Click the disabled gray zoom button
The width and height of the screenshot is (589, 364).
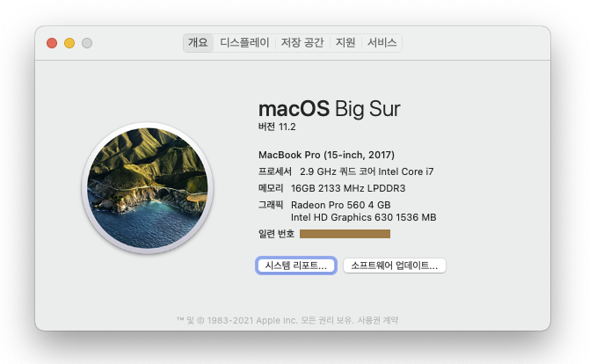pos(87,43)
